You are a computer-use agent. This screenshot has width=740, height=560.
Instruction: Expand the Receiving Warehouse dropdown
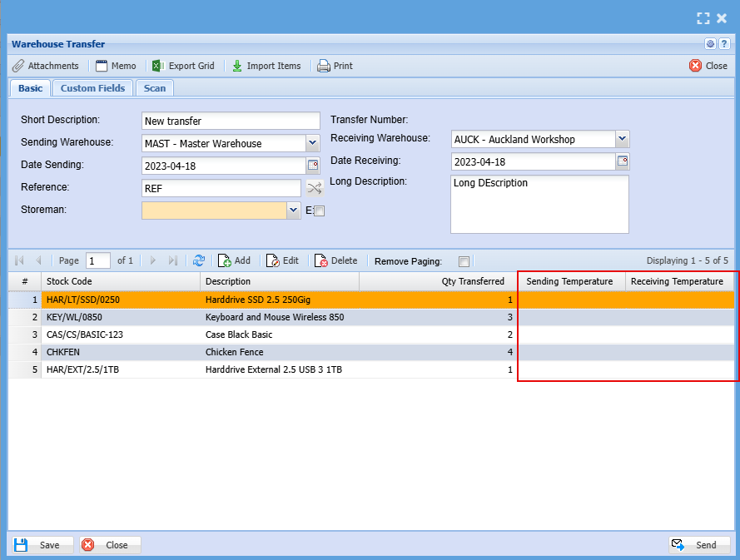(622, 139)
